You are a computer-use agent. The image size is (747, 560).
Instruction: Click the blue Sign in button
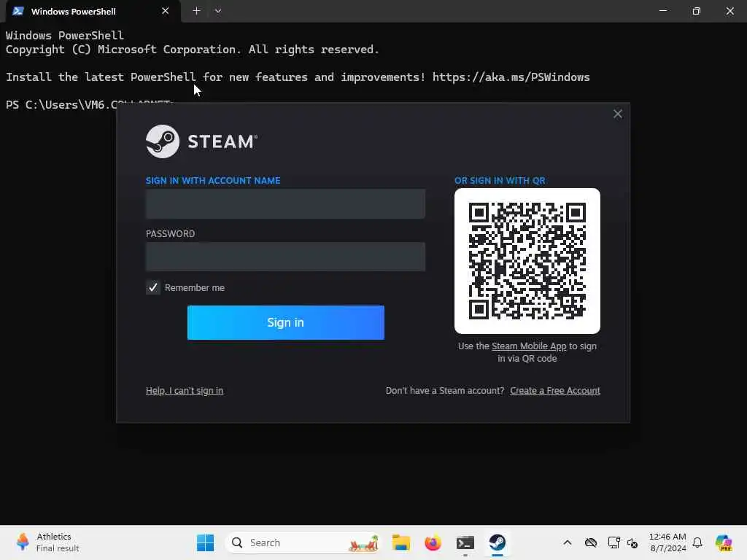pyautogui.click(x=285, y=322)
